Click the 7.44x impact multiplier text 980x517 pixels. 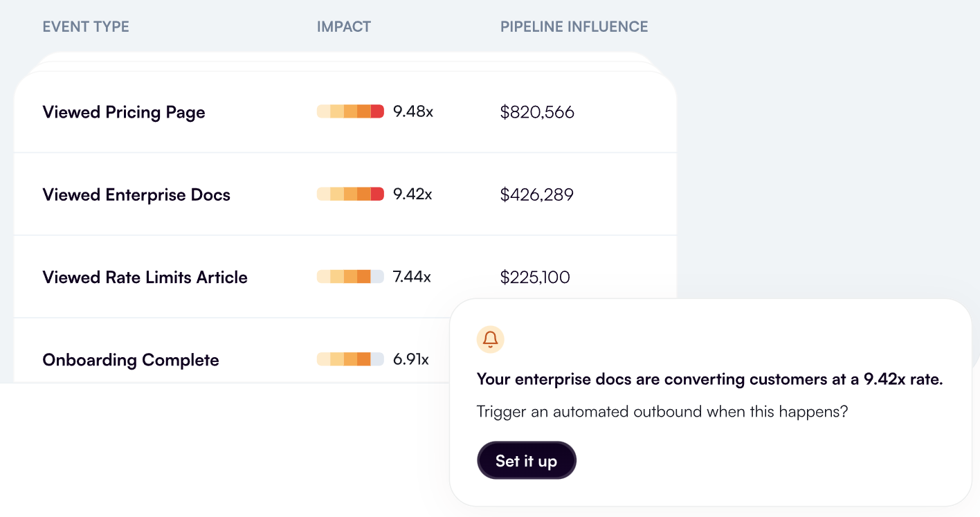pos(412,277)
